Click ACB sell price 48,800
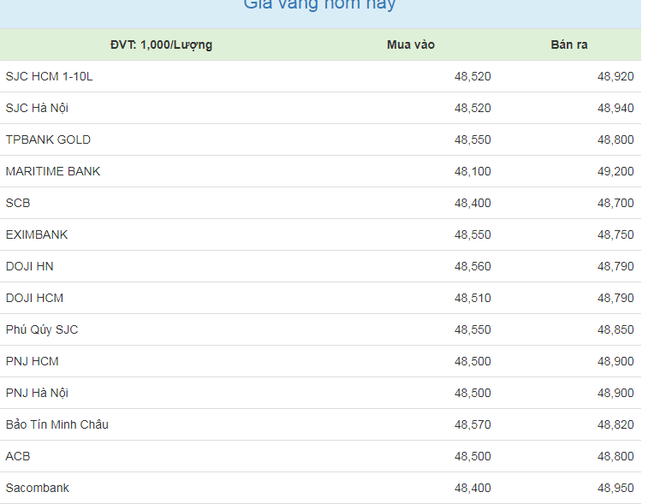 click(615, 456)
